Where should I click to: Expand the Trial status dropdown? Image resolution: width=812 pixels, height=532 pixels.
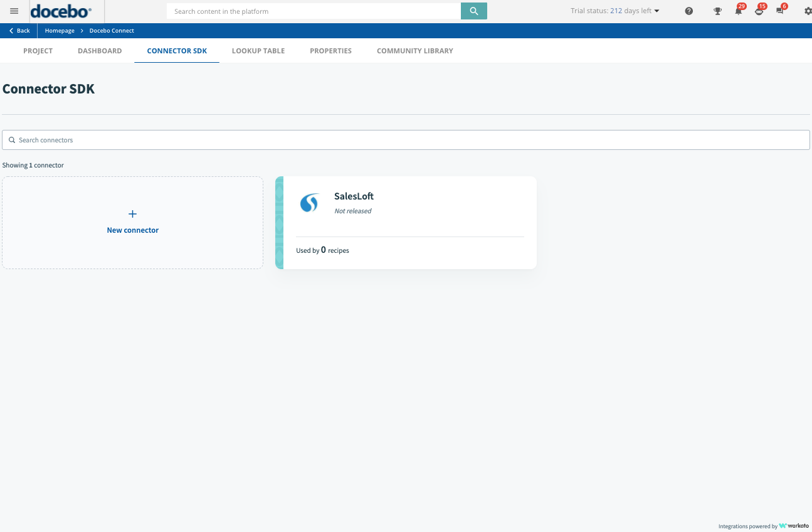(x=614, y=11)
